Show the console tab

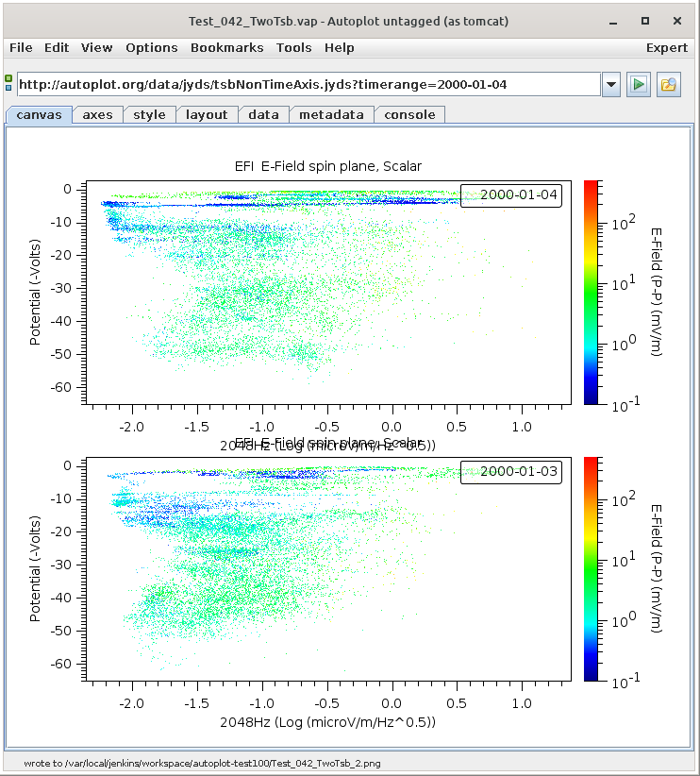click(409, 114)
